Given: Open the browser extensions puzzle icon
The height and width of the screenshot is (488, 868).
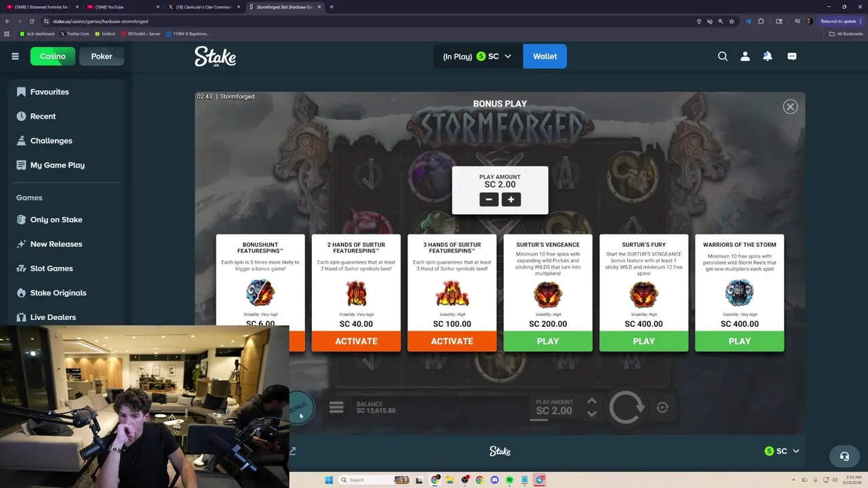Looking at the screenshot, I should [x=761, y=21].
